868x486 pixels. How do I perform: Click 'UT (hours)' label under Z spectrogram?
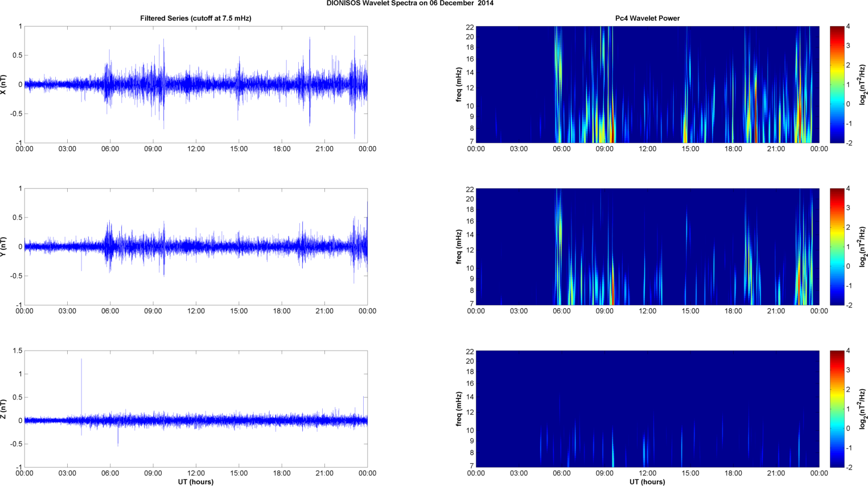pyautogui.click(x=647, y=482)
